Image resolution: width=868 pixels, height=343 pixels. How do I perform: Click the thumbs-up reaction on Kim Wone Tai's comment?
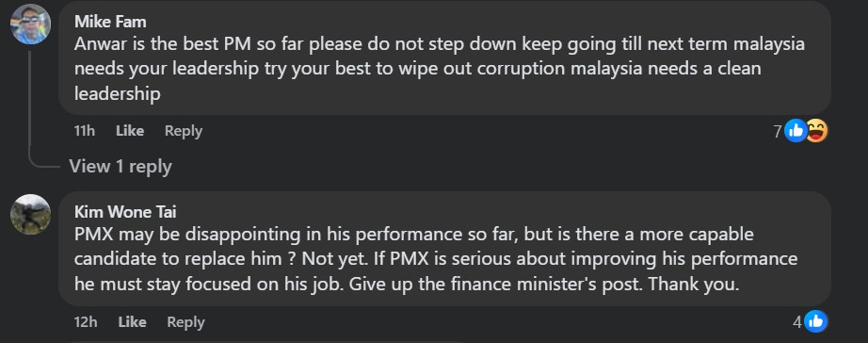815,321
